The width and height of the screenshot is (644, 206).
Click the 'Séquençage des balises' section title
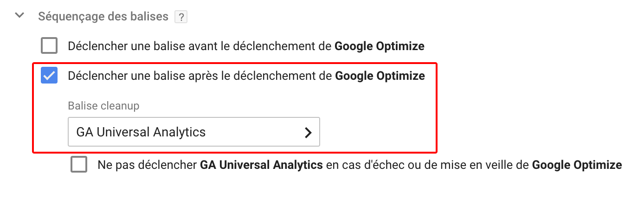click(x=103, y=17)
